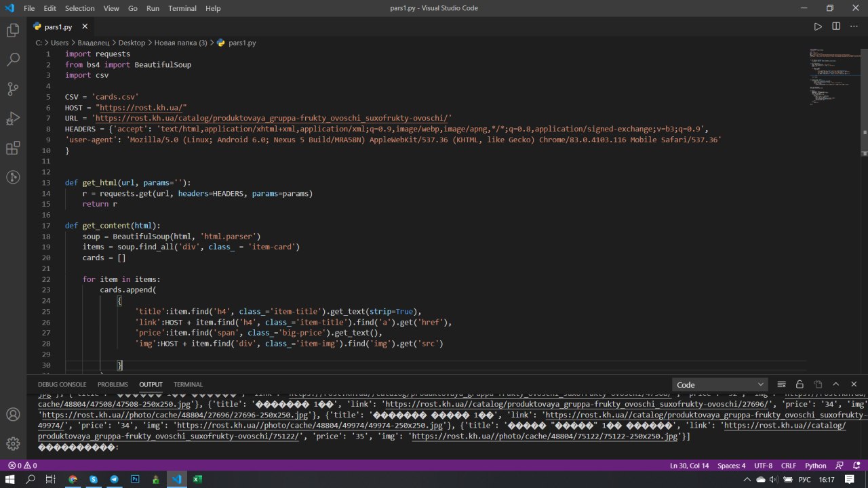Open Photoshop from the taskbar

135,479
